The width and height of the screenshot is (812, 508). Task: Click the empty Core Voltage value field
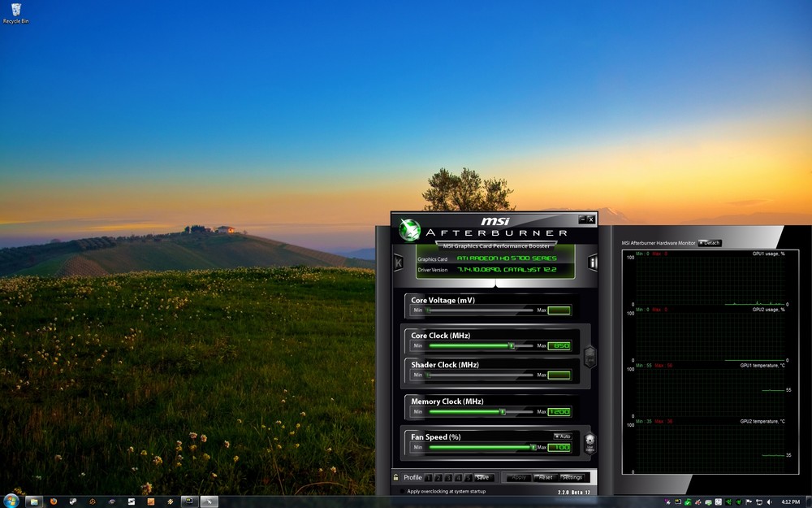pyautogui.click(x=559, y=310)
